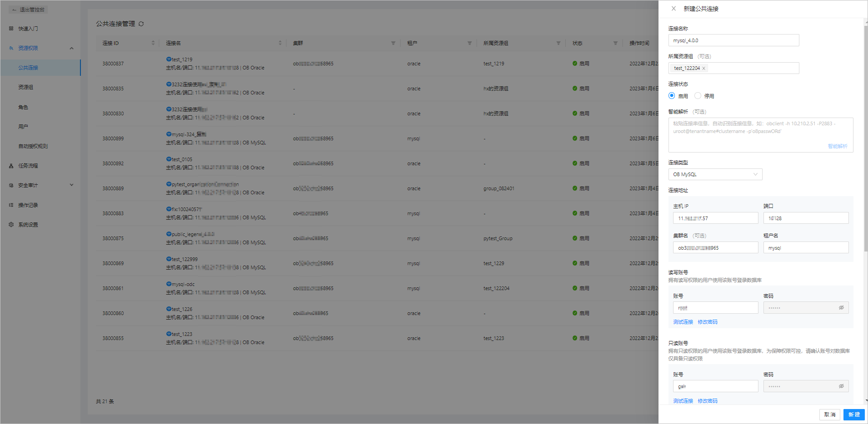
Task: Click the back arrow in 退出管控台
Action: tap(14, 10)
